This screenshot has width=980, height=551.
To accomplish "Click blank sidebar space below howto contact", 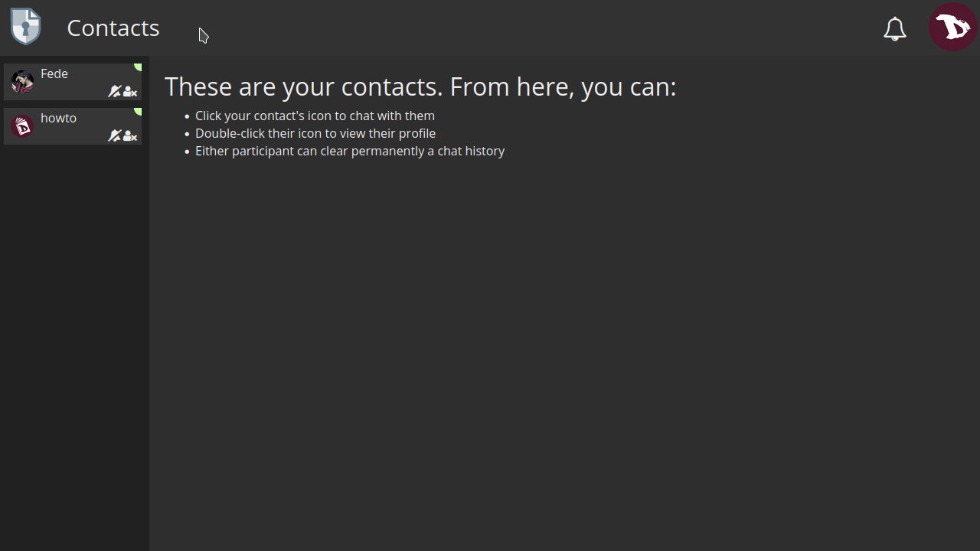I will (x=74, y=344).
